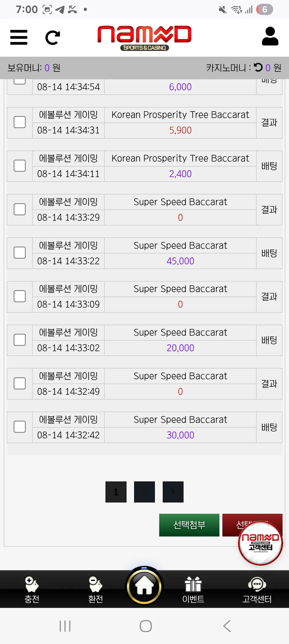This screenshot has height=644, width=289.
Task: Check the 14:32:42 30,000 bet row
Action: coord(20,427)
